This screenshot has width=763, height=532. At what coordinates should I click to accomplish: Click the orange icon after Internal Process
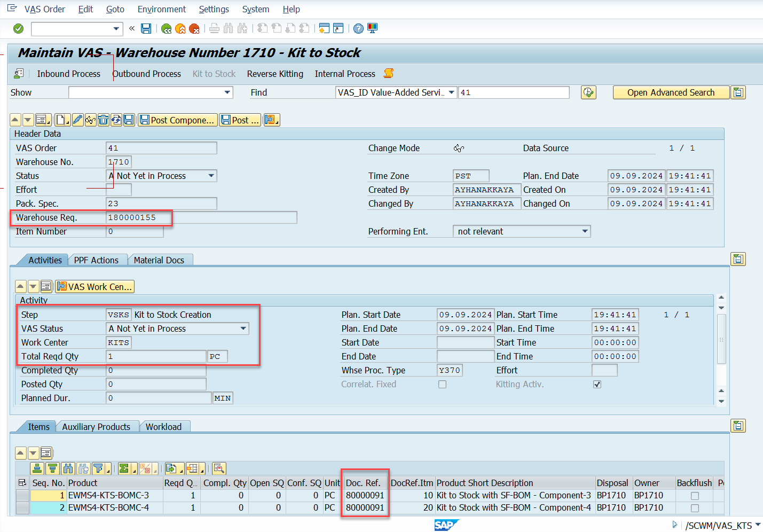[389, 73]
